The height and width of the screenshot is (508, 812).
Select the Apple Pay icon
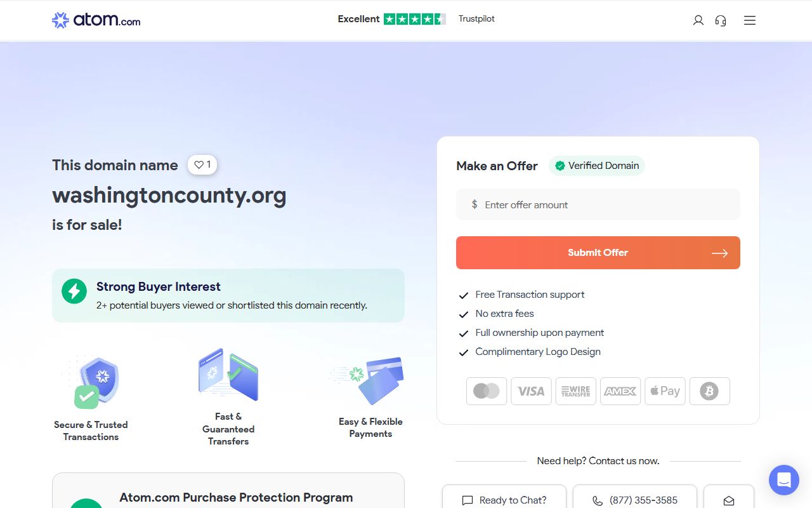click(664, 391)
